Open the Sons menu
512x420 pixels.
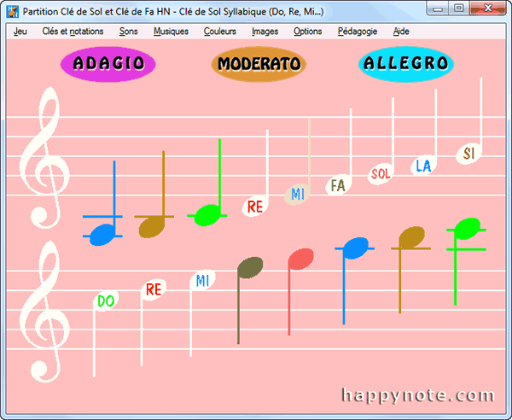[128, 32]
